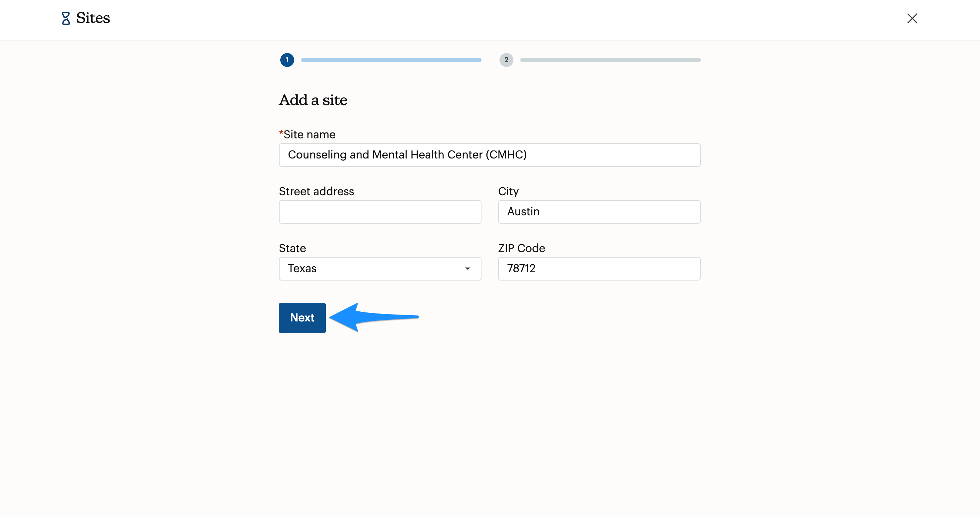Click the Next button
The height and width of the screenshot is (516, 980).
[x=302, y=318]
